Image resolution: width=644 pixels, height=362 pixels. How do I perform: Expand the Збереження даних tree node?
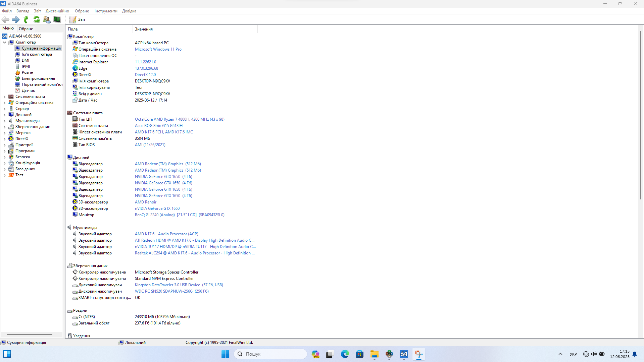(x=4, y=127)
